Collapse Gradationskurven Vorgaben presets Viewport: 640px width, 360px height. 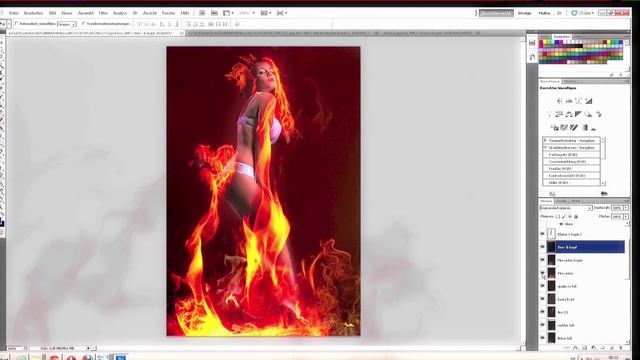[x=545, y=147]
